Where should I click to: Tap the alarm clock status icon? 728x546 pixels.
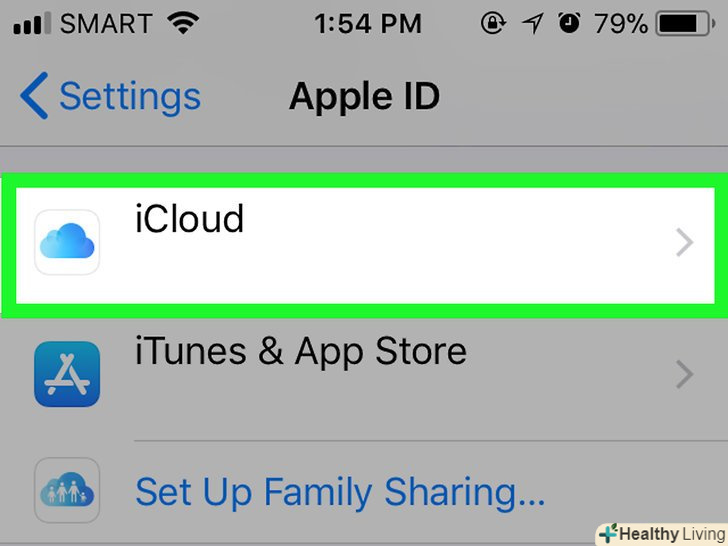pyautogui.click(x=569, y=23)
